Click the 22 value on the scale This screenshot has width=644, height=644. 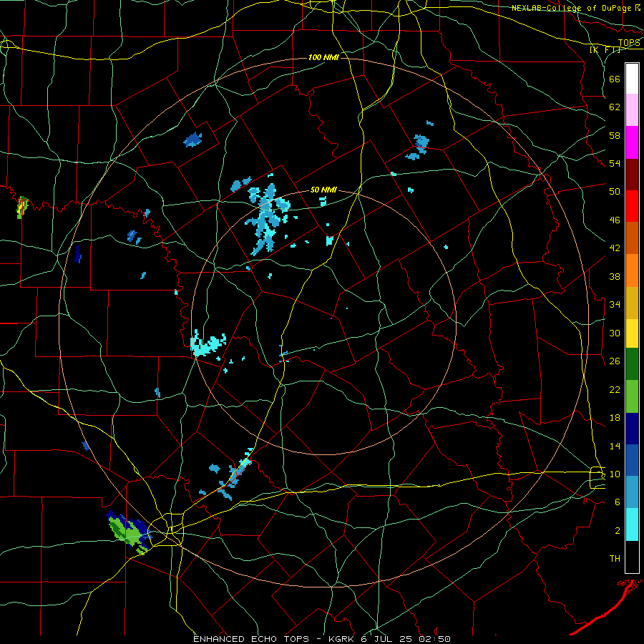[615, 389]
